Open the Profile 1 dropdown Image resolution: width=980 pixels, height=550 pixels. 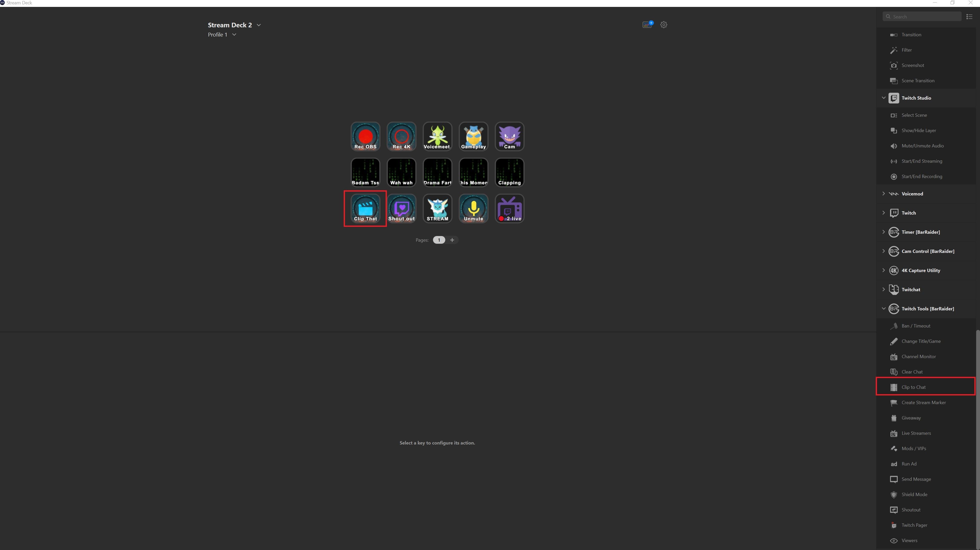(222, 34)
